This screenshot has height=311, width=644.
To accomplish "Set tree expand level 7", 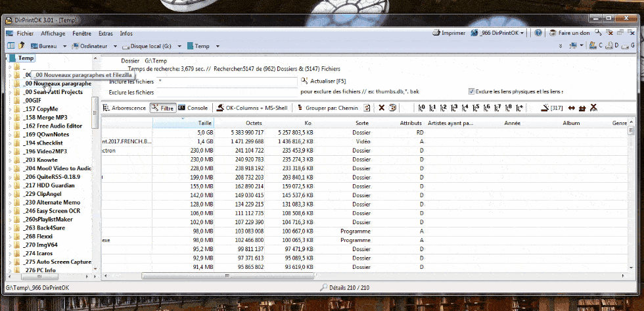I will coord(497,108).
